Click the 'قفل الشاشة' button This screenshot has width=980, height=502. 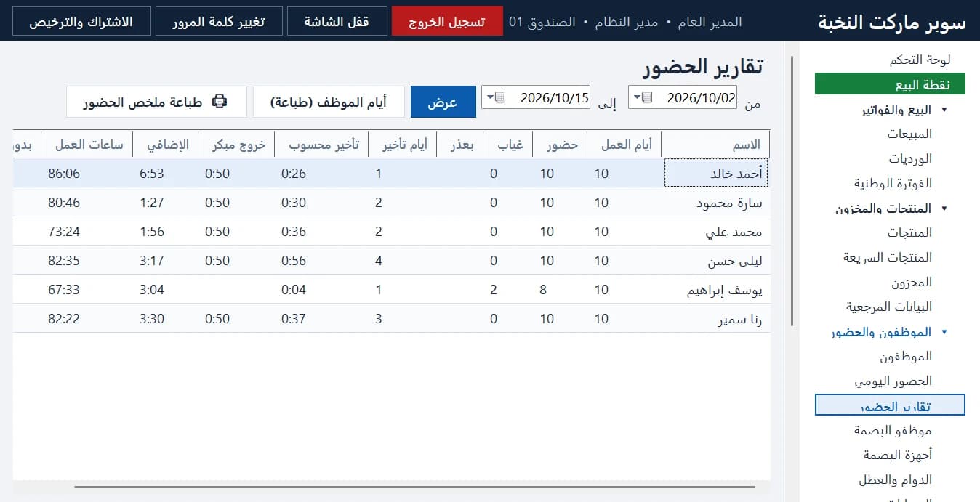click(337, 21)
